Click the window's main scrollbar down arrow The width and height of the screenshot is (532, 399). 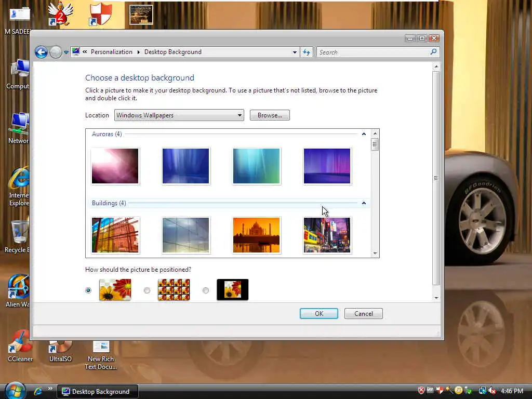tap(436, 298)
